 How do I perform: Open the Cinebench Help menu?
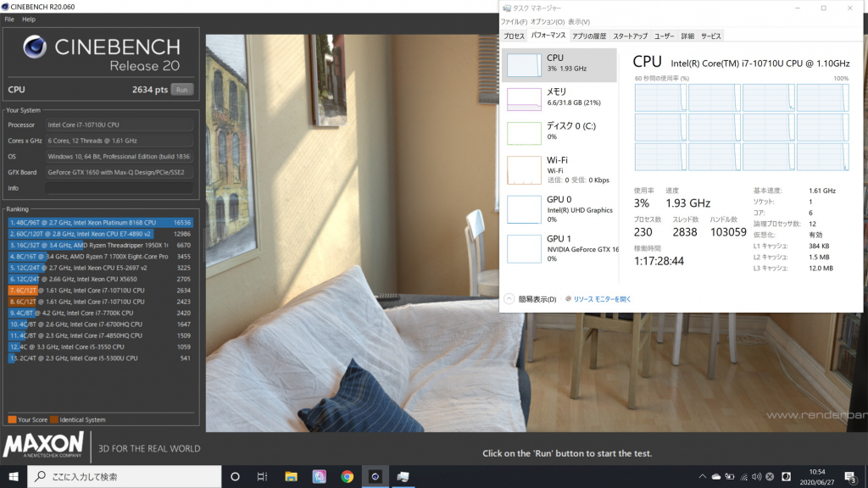click(29, 19)
